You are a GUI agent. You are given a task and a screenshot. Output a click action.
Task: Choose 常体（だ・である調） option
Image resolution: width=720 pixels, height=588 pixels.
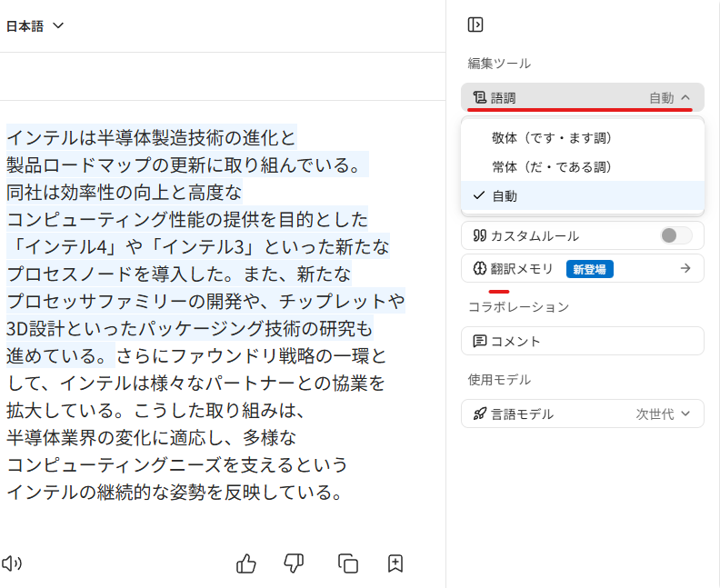click(x=552, y=166)
